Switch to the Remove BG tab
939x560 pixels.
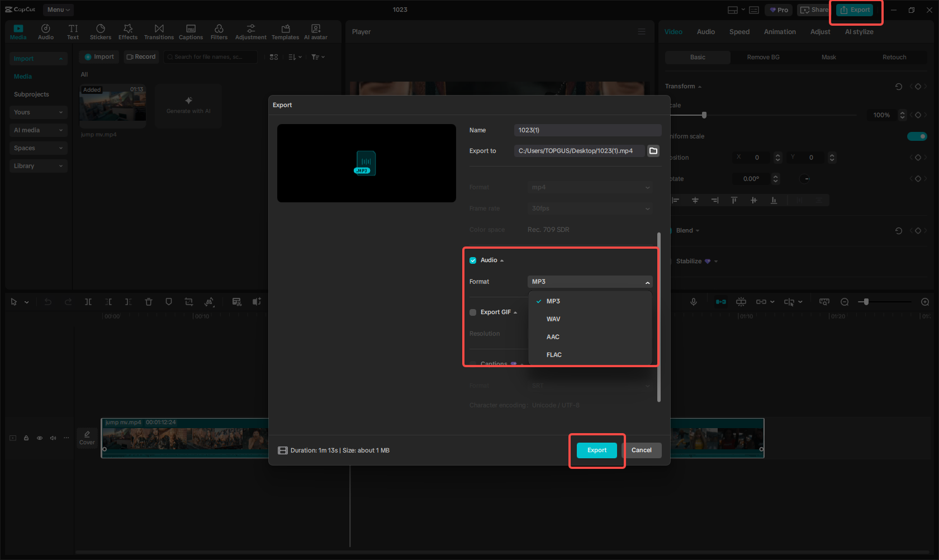(x=762, y=56)
